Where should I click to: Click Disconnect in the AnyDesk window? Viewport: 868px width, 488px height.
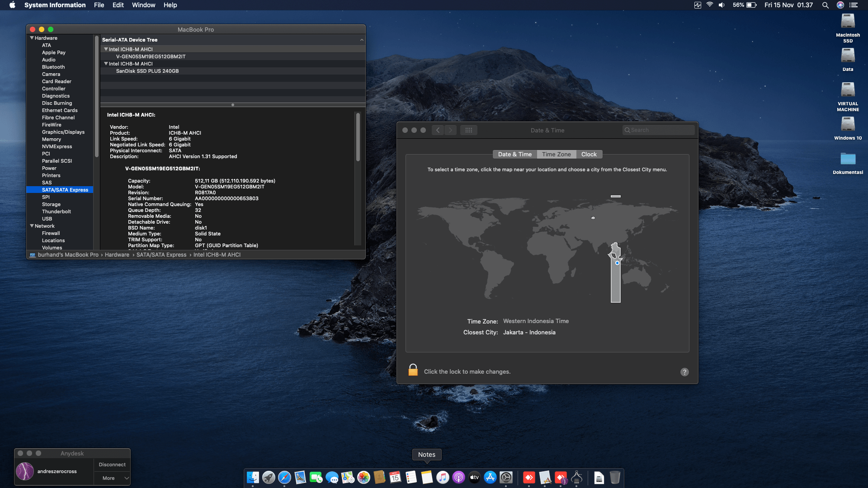(112, 464)
